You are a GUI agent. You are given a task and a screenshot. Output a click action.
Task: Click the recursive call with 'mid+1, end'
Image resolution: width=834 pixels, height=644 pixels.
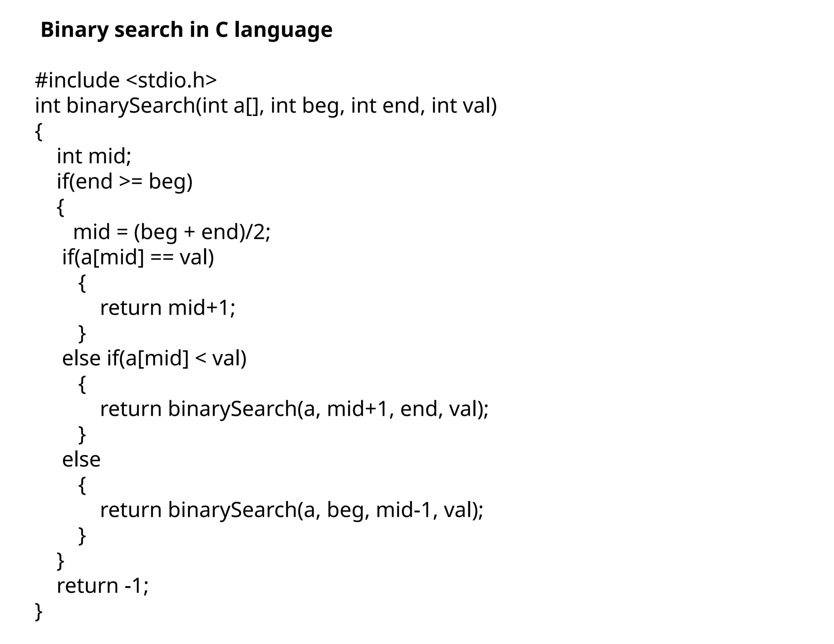tap(294, 409)
